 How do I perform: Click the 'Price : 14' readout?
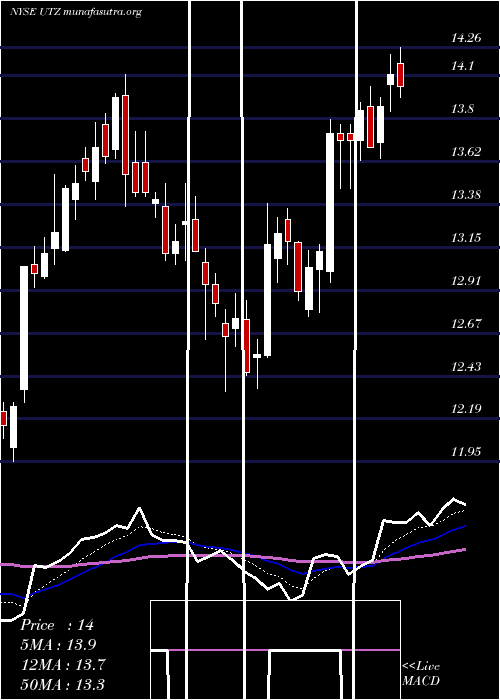[57, 625]
